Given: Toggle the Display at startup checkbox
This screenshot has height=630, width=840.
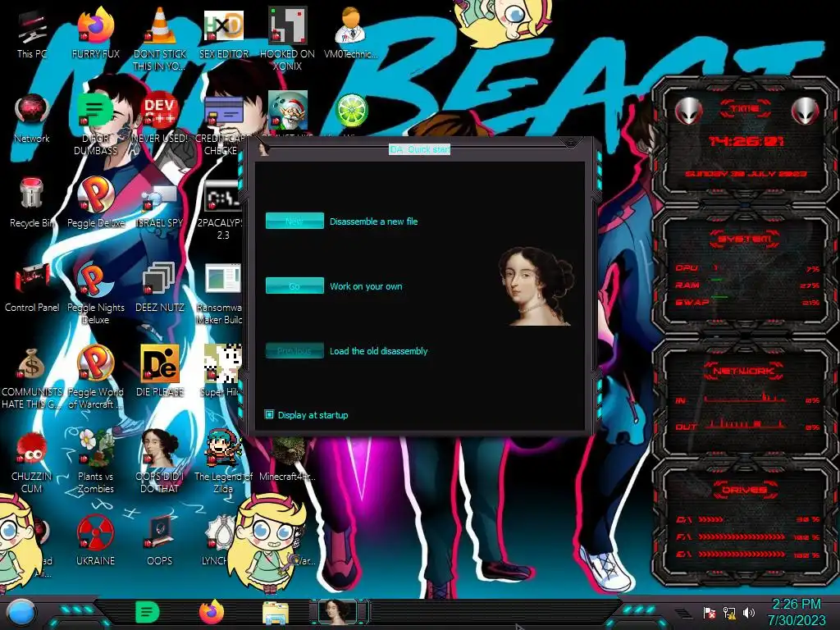Looking at the screenshot, I should click(269, 414).
